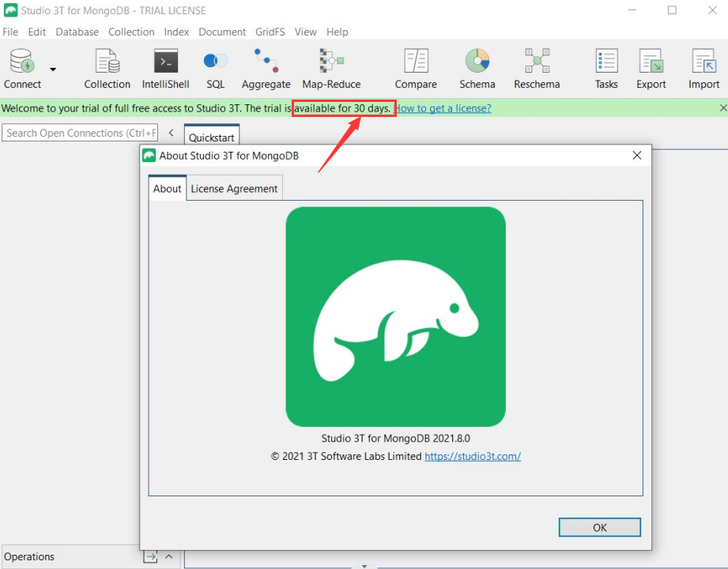The image size is (728, 569).
Task: Switch to the License Agreement tab
Action: (x=234, y=188)
